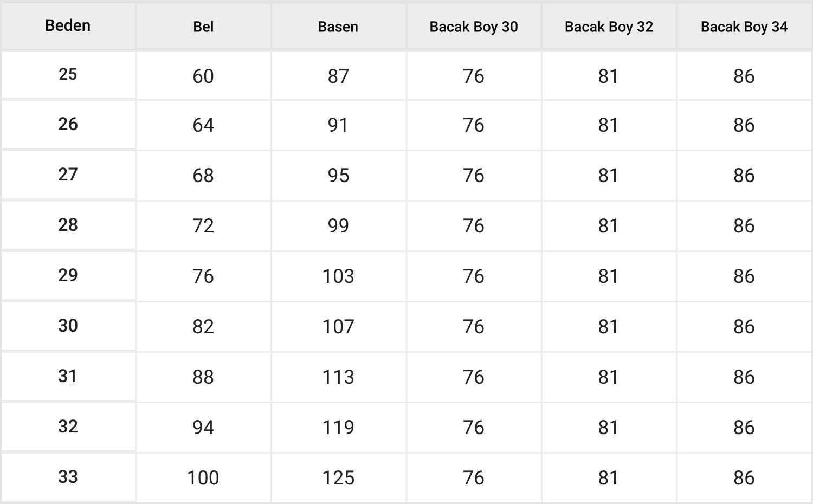Click Bel value 60
This screenshot has width=813, height=504.
pyautogui.click(x=203, y=76)
